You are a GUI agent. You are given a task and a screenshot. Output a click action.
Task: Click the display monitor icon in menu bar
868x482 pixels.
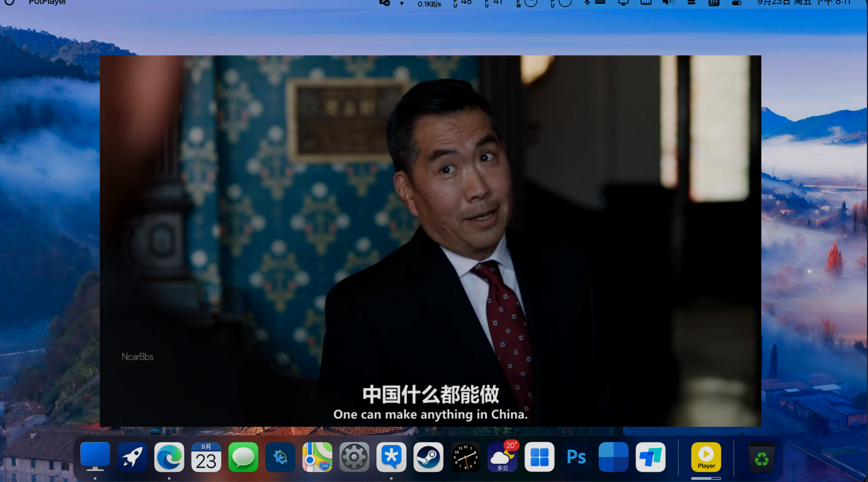point(623,3)
